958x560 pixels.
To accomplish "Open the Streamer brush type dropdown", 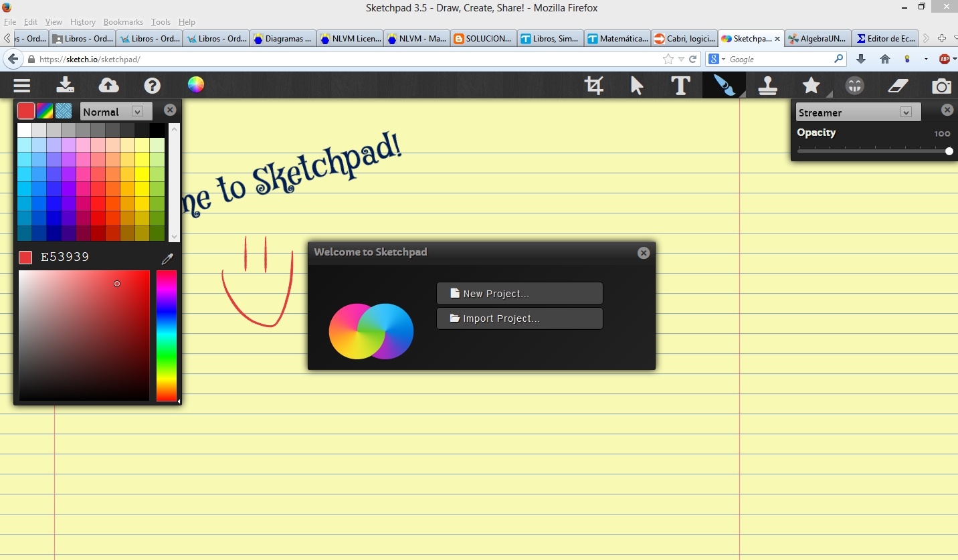I will click(906, 112).
